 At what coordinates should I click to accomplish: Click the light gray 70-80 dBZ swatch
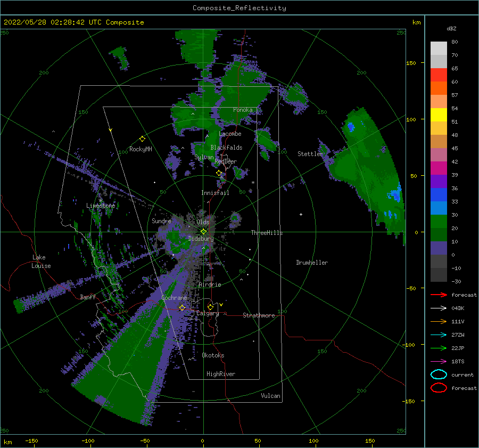439,48
